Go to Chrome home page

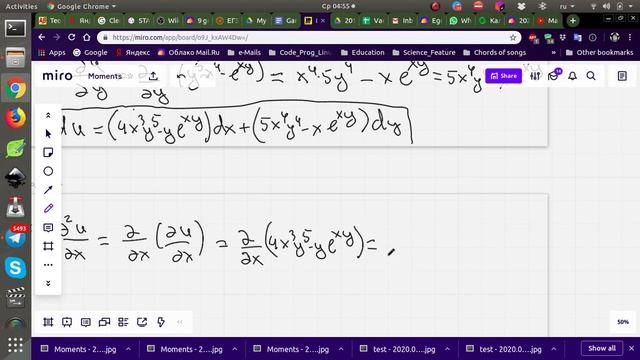[x=87, y=37]
